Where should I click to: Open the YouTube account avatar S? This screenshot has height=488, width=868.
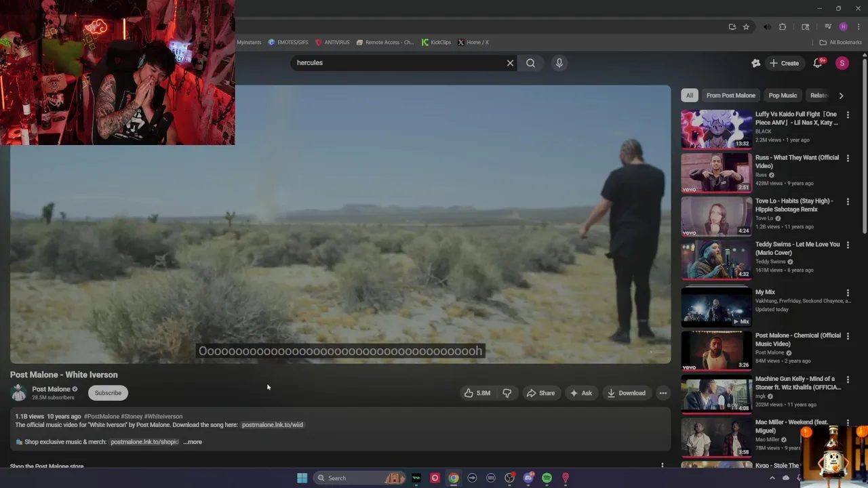842,63
